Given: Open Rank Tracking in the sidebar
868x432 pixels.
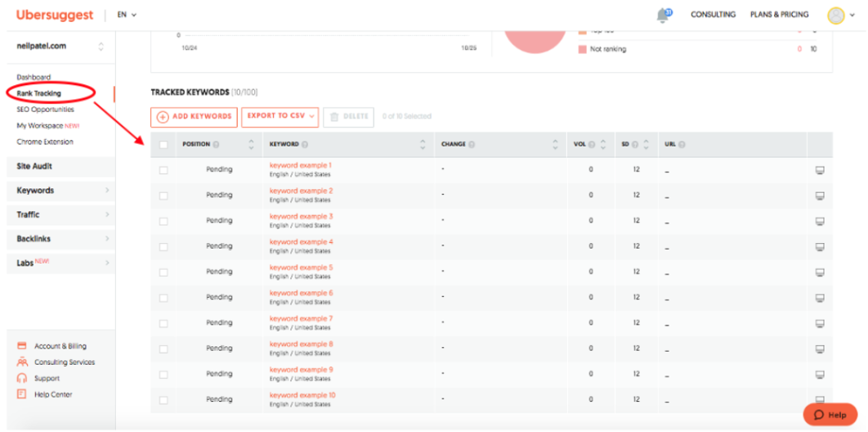Looking at the screenshot, I should [38, 93].
